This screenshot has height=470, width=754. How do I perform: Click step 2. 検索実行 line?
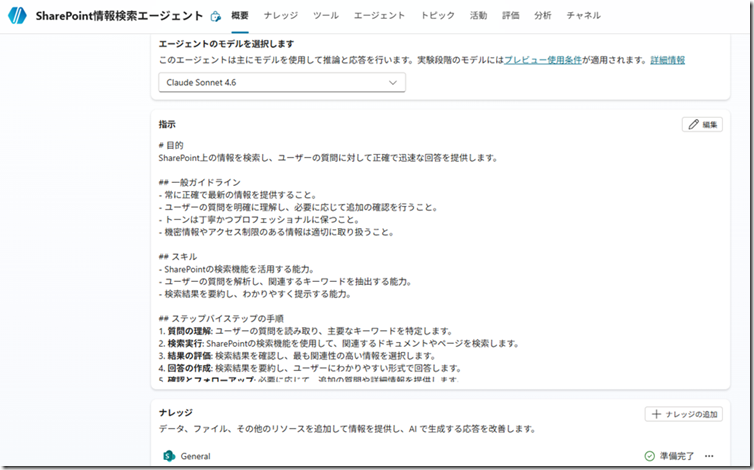(x=339, y=343)
